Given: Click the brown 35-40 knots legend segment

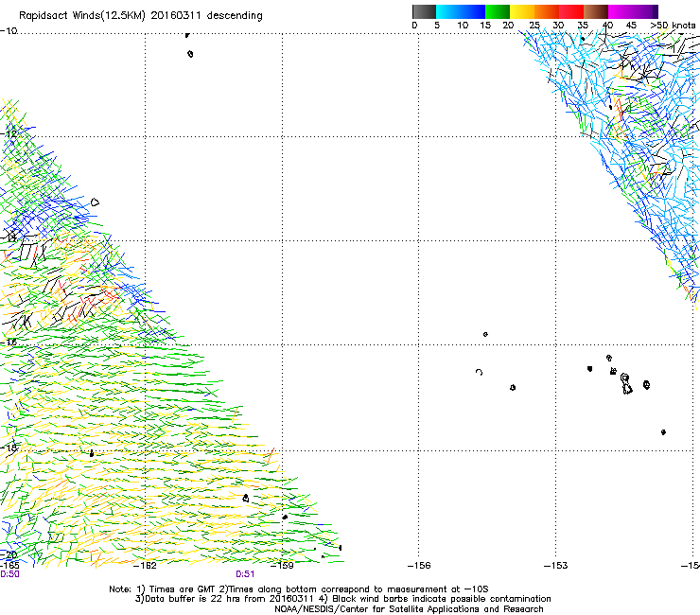Looking at the screenshot, I should pos(596,11).
